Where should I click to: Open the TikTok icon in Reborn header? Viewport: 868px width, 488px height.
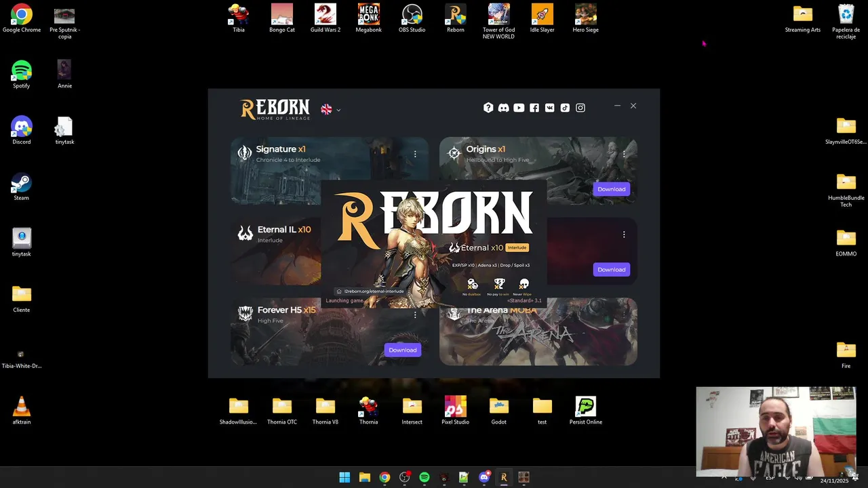click(565, 108)
